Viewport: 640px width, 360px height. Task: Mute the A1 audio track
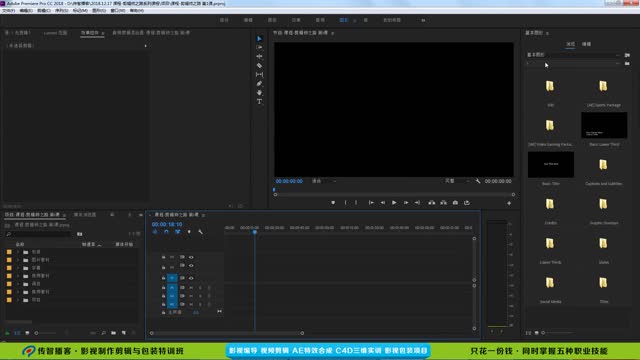(191, 288)
